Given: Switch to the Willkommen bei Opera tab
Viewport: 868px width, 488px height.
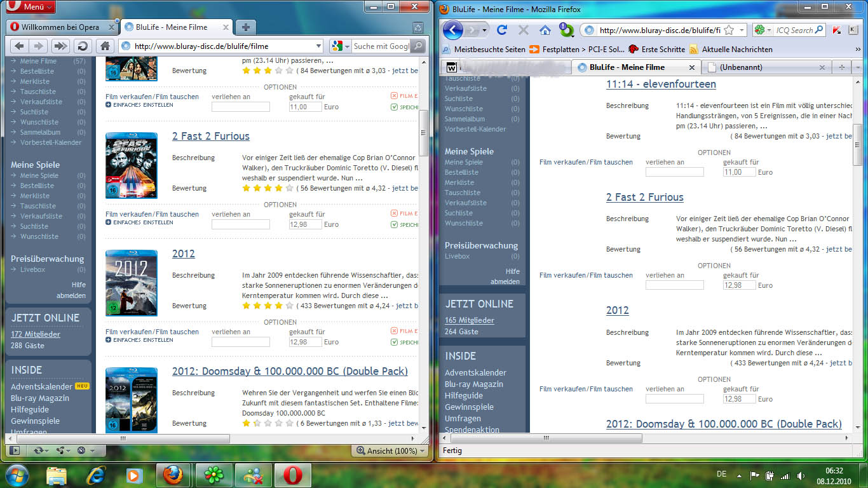Looking at the screenshot, I should click(x=62, y=27).
